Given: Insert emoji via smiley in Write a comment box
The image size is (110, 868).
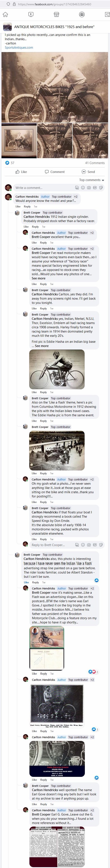Looking at the screenshot, I should tap(83, 188).
